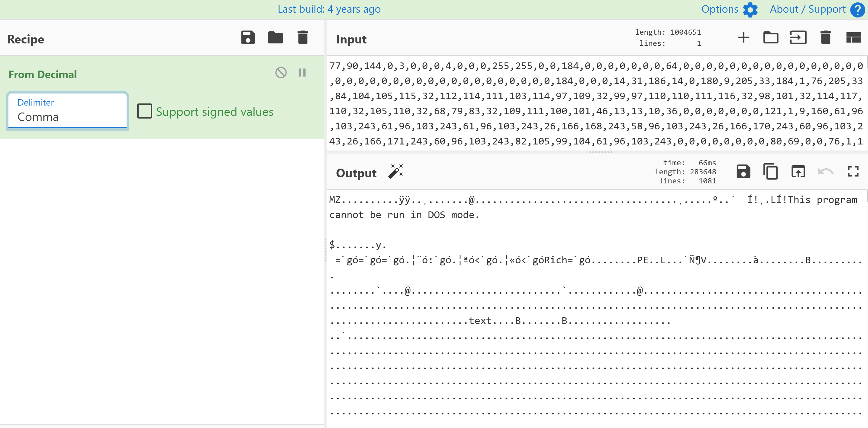Clear the recipe panel
Image resolution: width=868 pixels, height=428 pixels.
click(x=302, y=37)
